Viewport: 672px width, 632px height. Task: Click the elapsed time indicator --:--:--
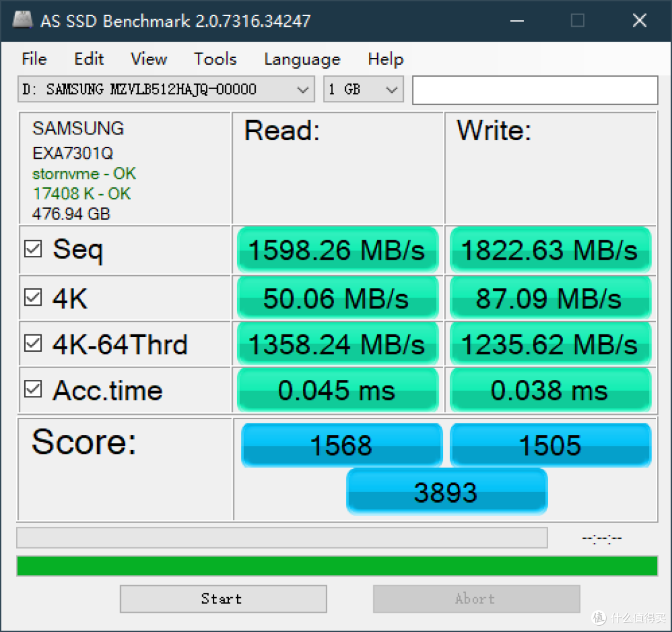[602, 538]
